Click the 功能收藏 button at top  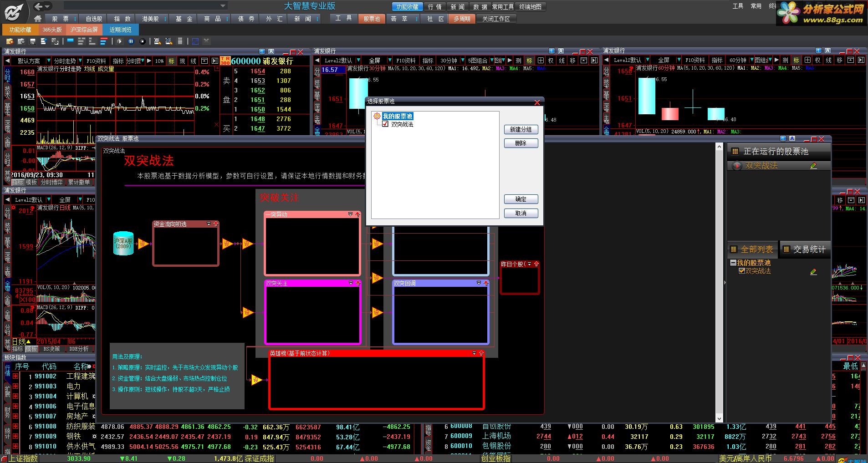coord(407,7)
